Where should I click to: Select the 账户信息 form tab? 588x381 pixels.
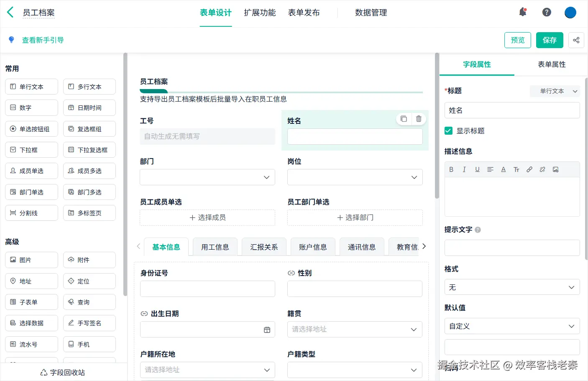(x=313, y=247)
